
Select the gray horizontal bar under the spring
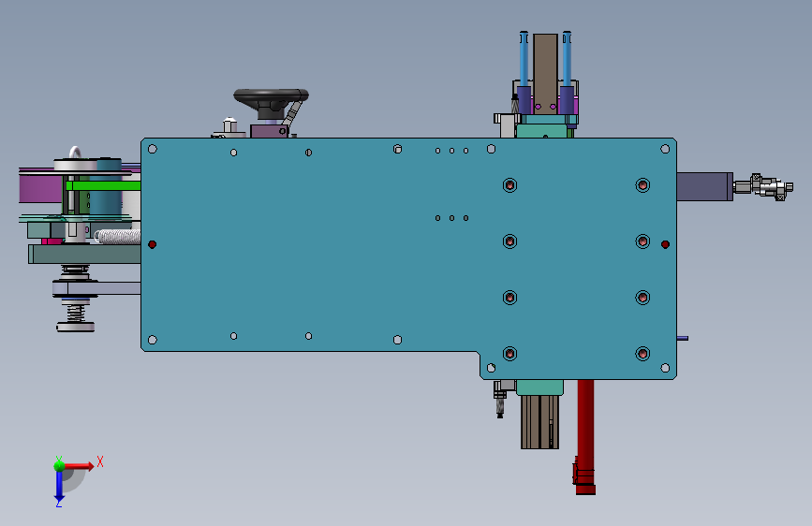[x=84, y=255]
